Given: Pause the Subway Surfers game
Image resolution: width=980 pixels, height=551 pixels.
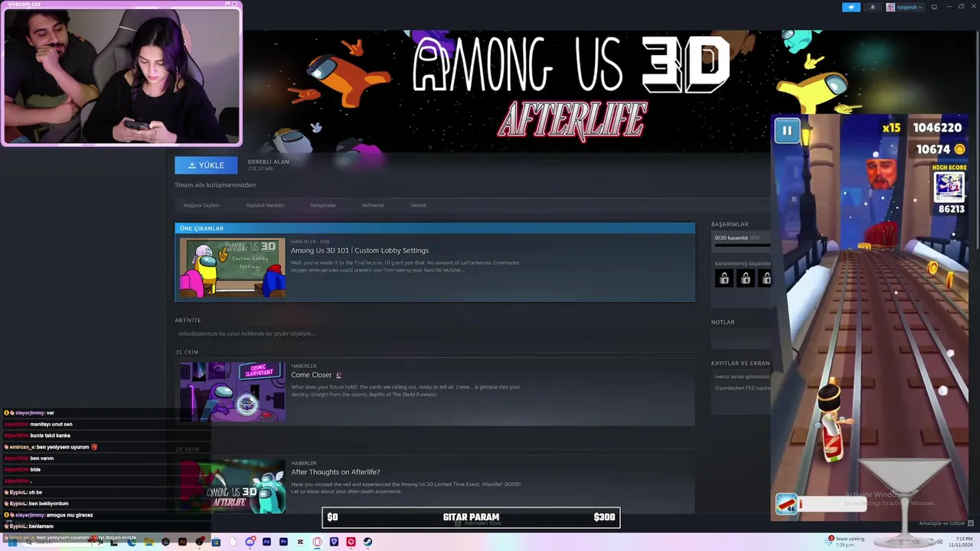Looking at the screenshot, I should pos(786,130).
